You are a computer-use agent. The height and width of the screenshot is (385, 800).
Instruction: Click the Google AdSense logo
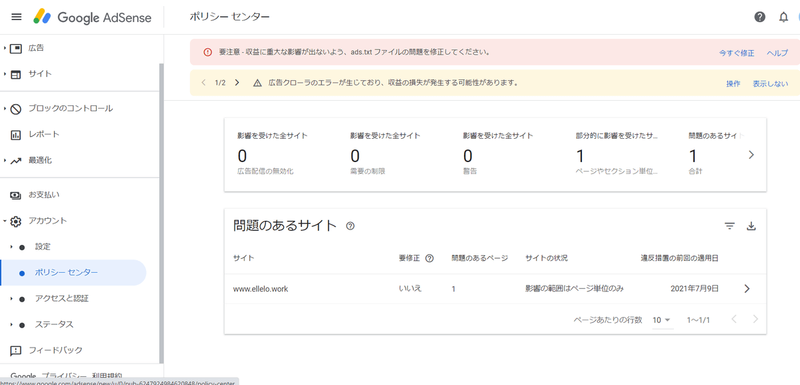pos(92,17)
